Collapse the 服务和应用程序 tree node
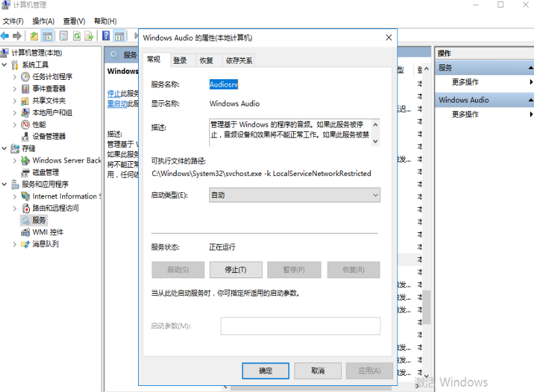Viewport: 534px width, 392px height. (x=5, y=184)
